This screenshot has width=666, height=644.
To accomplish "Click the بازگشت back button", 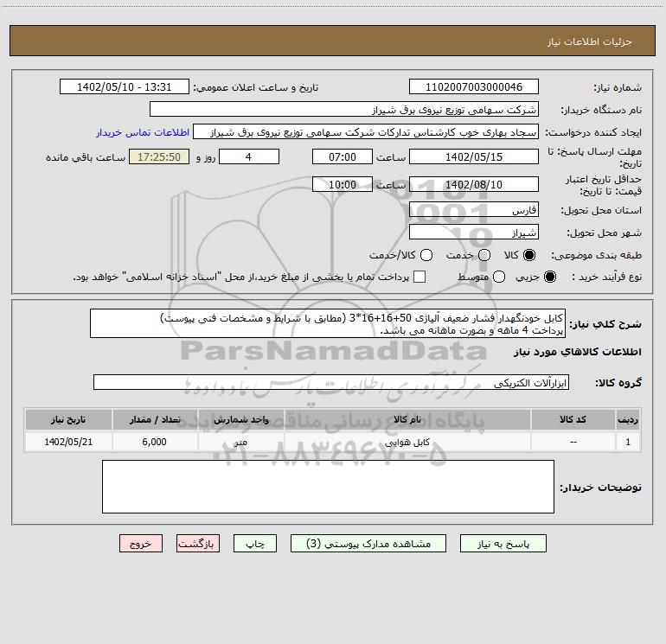I will click(x=198, y=544).
